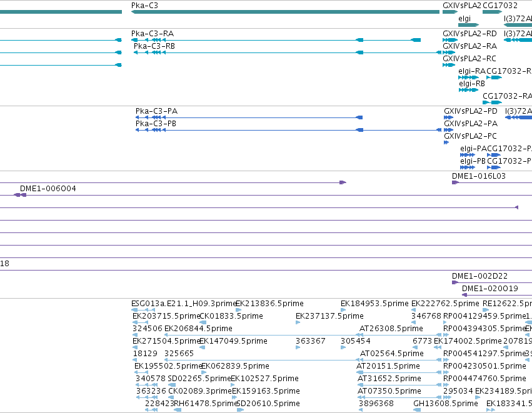Select protein elgi-PA label
532x413 pixels.
473,149
